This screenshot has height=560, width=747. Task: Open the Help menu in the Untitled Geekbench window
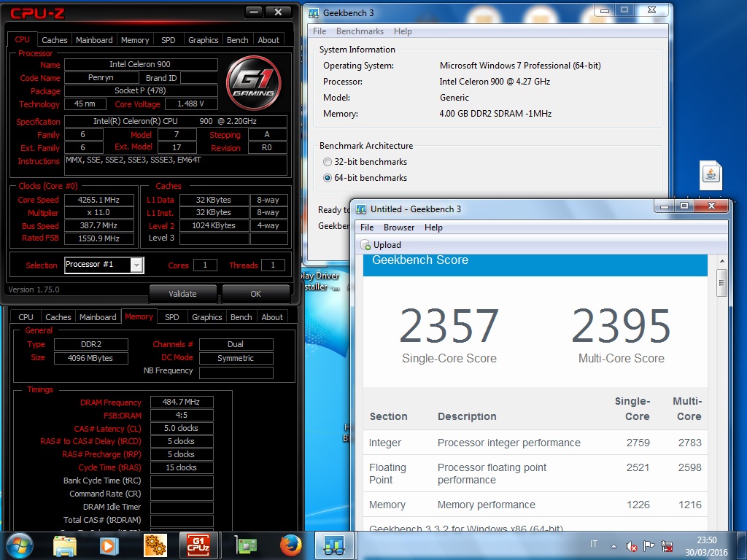tap(433, 227)
